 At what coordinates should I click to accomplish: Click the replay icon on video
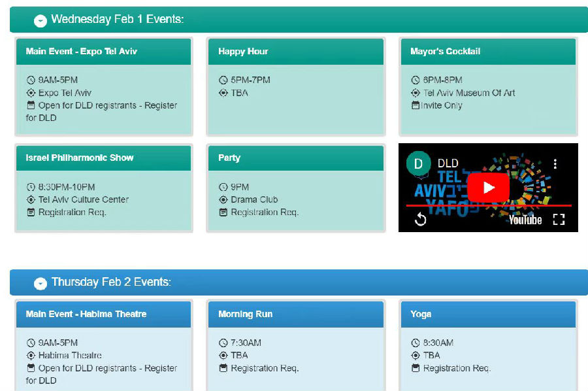click(x=421, y=220)
